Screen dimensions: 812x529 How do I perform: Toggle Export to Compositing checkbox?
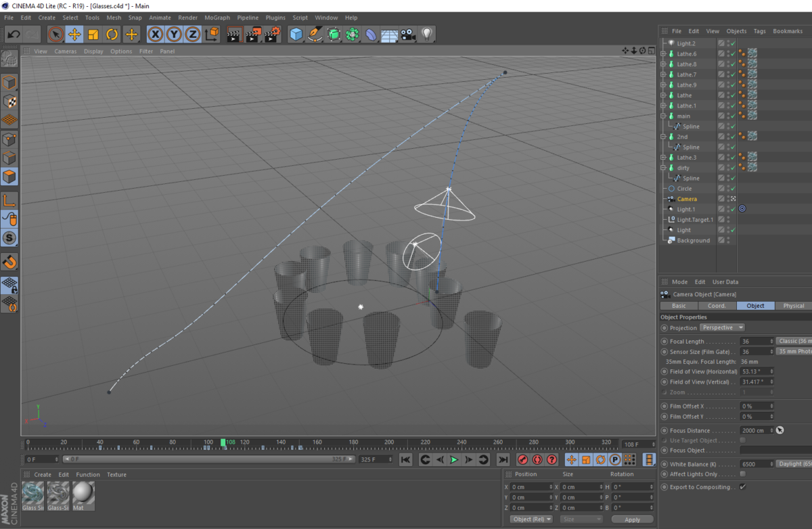(742, 487)
